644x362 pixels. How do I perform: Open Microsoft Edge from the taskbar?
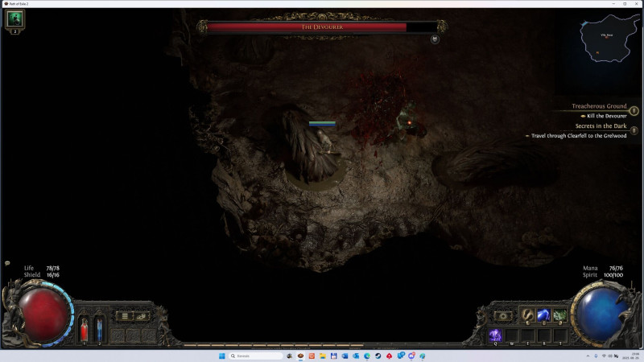[367, 356]
